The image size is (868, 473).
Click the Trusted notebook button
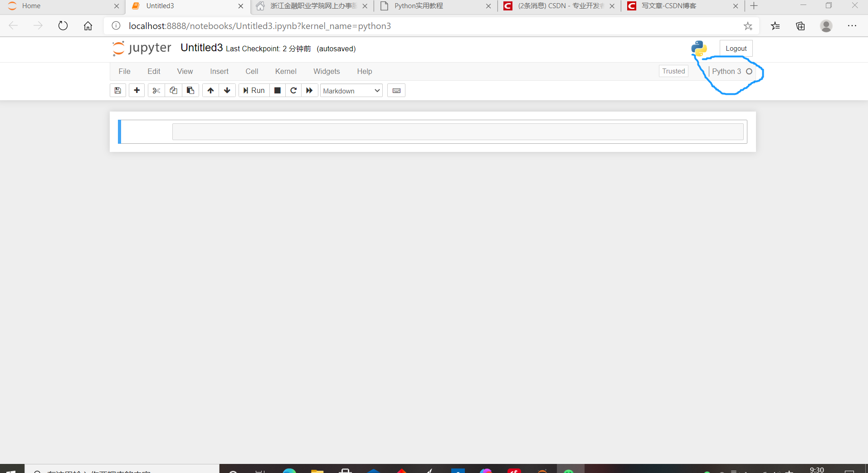pyautogui.click(x=673, y=71)
